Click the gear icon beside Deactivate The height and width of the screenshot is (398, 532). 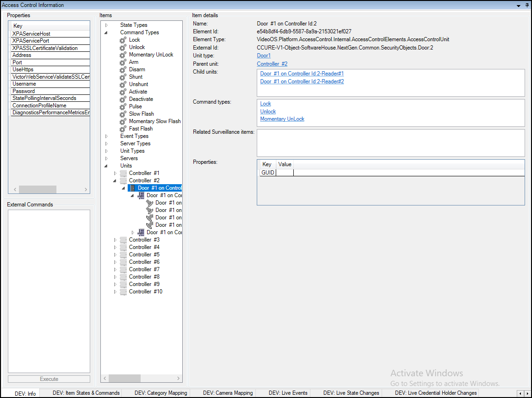coord(123,99)
